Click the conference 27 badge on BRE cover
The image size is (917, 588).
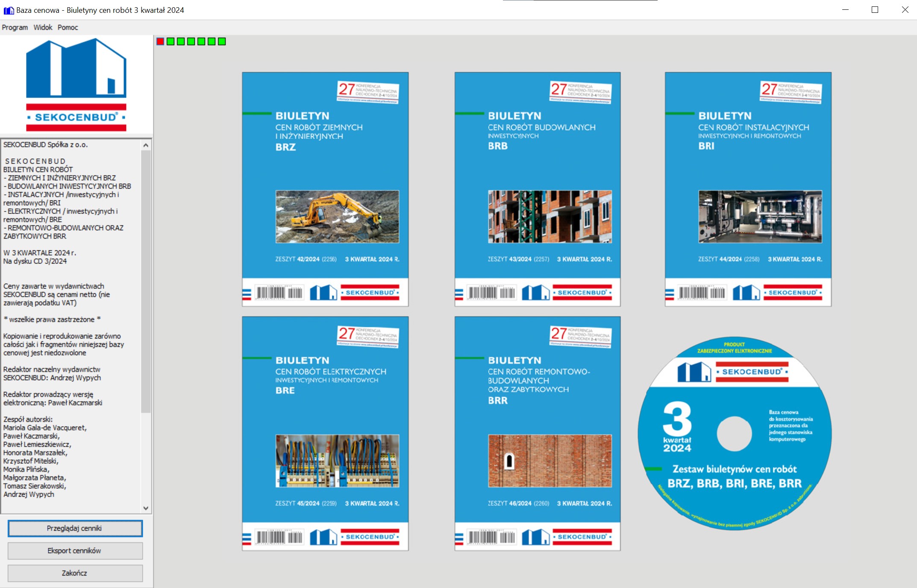[368, 336]
